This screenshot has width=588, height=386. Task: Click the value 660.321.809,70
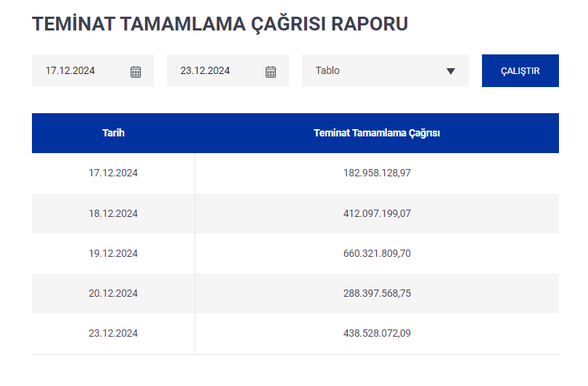[x=377, y=254]
